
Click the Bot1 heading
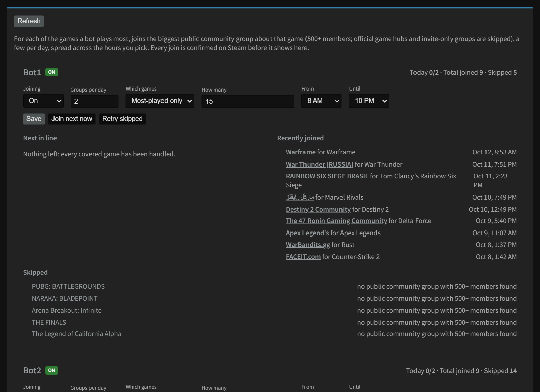point(32,72)
